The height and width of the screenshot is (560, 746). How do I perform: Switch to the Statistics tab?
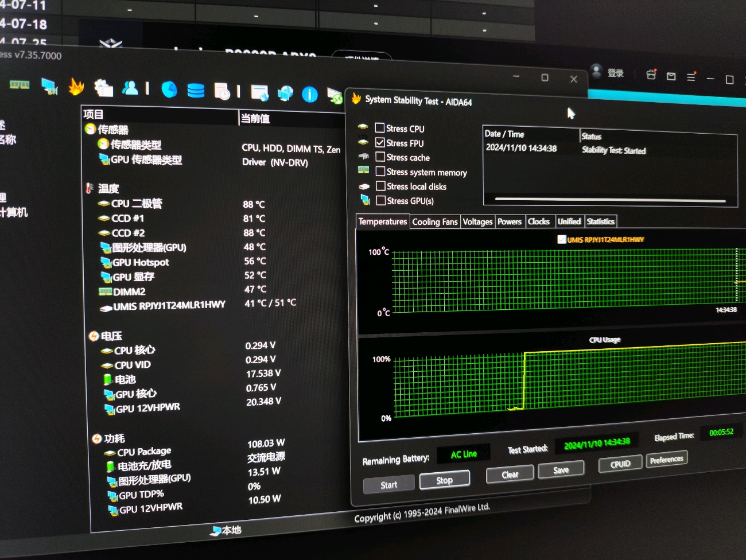pyautogui.click(x=601, y=221)
